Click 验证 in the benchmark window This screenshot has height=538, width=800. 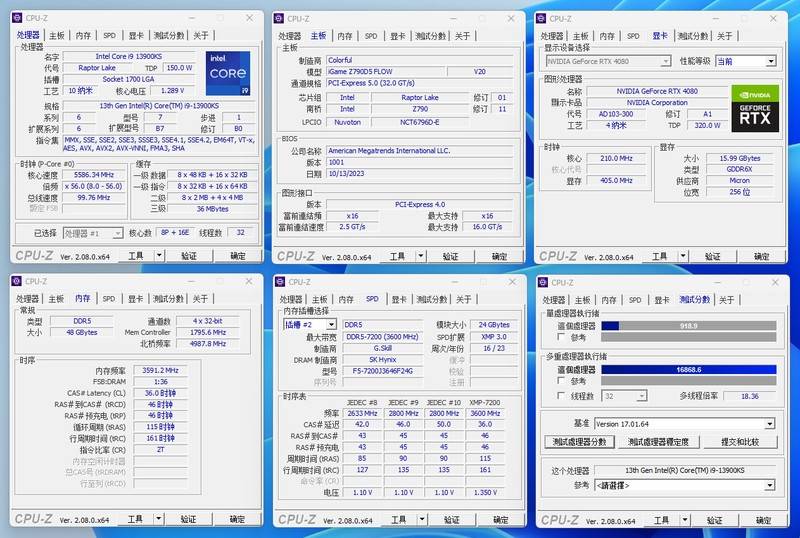tap(714, 520)
